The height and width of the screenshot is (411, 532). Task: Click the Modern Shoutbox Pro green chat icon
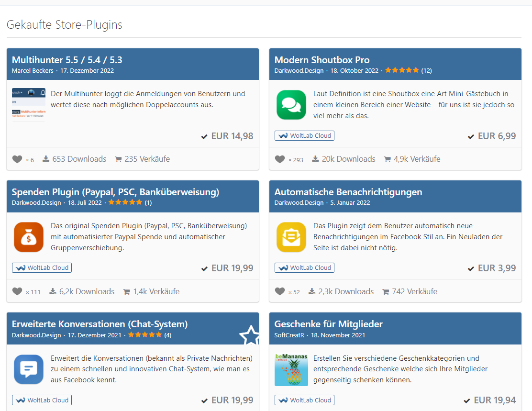coord(291,105)
